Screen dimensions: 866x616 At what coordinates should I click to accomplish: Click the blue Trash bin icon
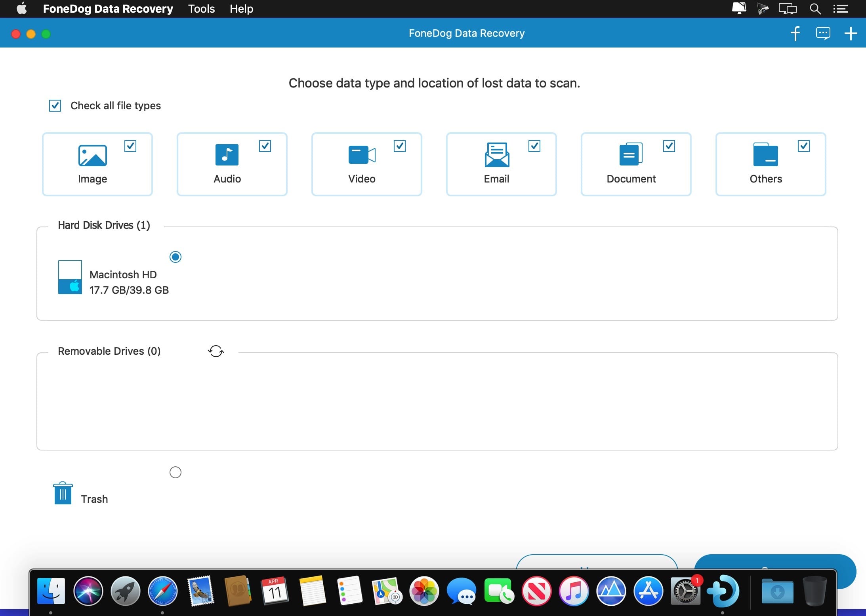(x=63, y=493)
